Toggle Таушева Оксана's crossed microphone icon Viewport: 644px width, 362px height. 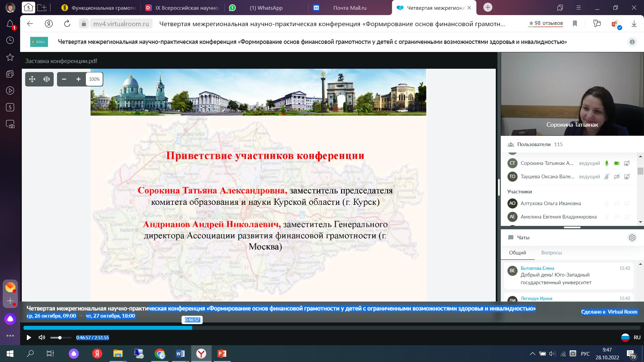[x=606, y=177]
